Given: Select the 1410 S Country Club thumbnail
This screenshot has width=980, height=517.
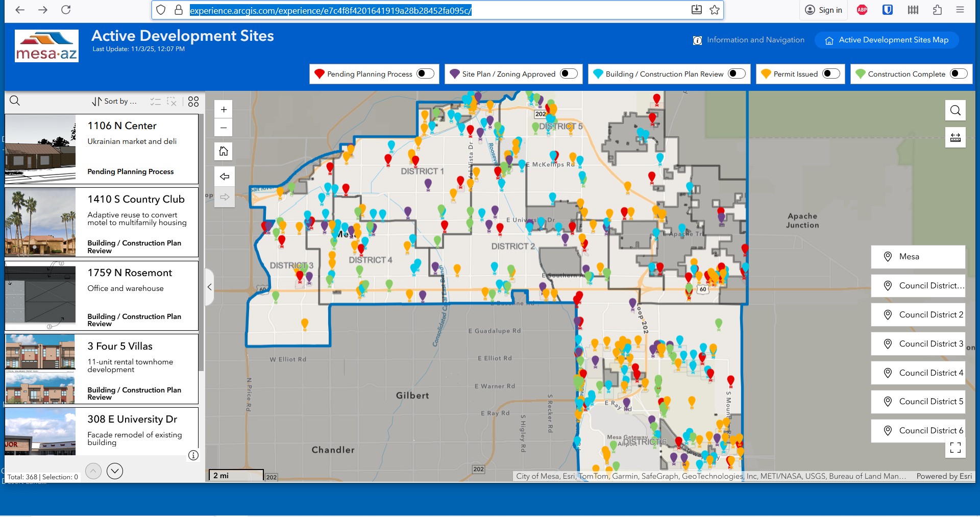Looking at the screenshot, I should click(40, 223).
